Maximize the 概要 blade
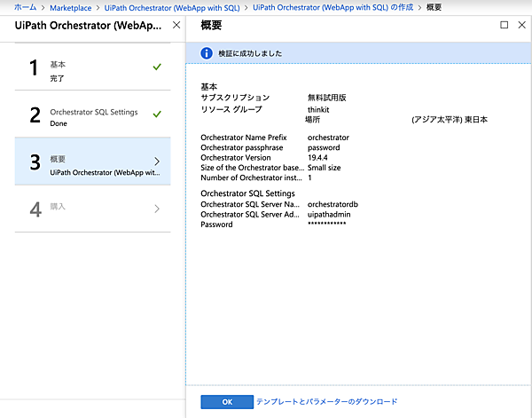The width and height of the screenshot is (532, 418). coord(505,25)
